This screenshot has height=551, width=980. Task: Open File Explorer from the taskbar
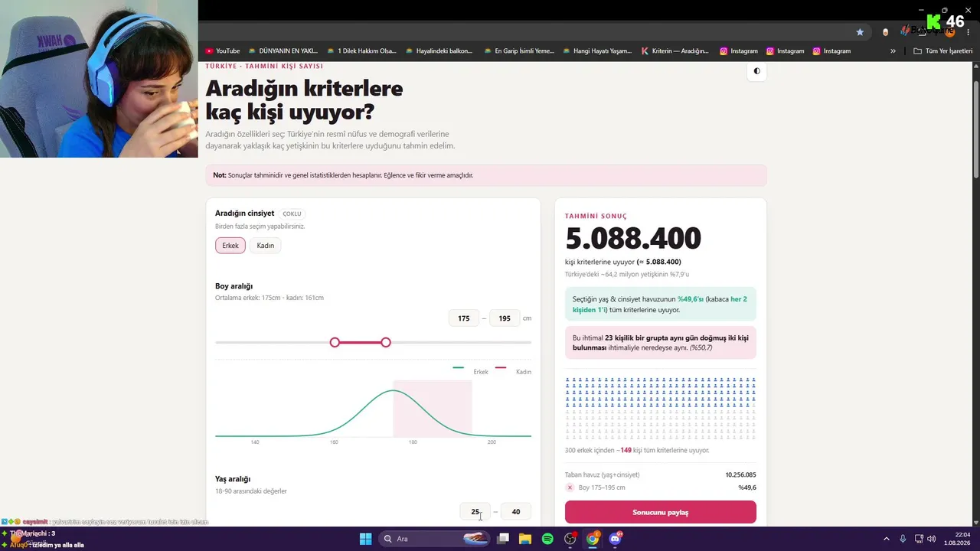point(525,539)
